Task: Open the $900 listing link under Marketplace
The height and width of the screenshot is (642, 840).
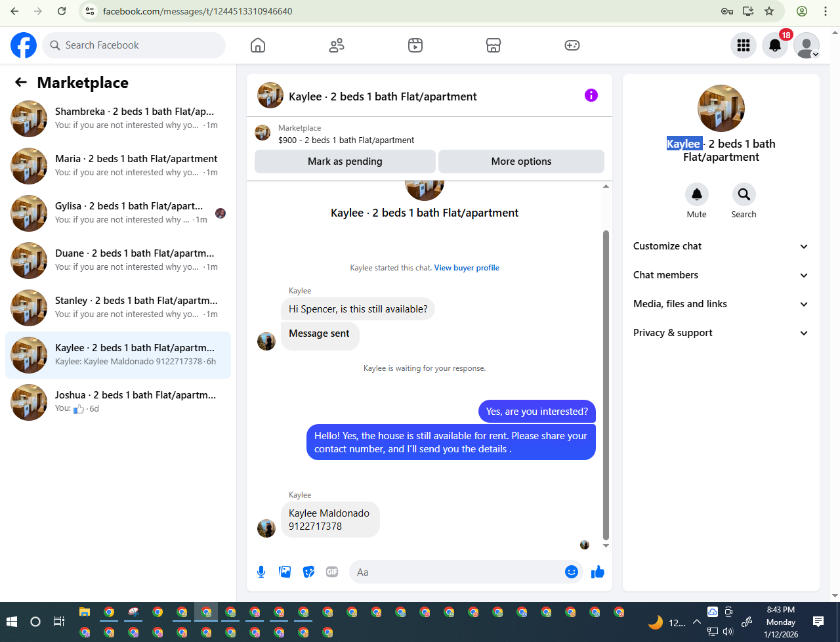Action: pos(346,140)
